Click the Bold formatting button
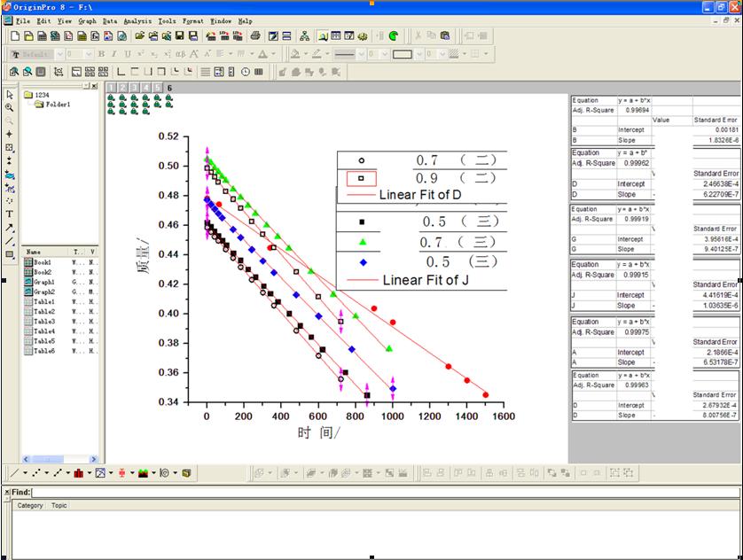Image resolution: width=743 pixels, height=560 pixels. pos(101,54)
